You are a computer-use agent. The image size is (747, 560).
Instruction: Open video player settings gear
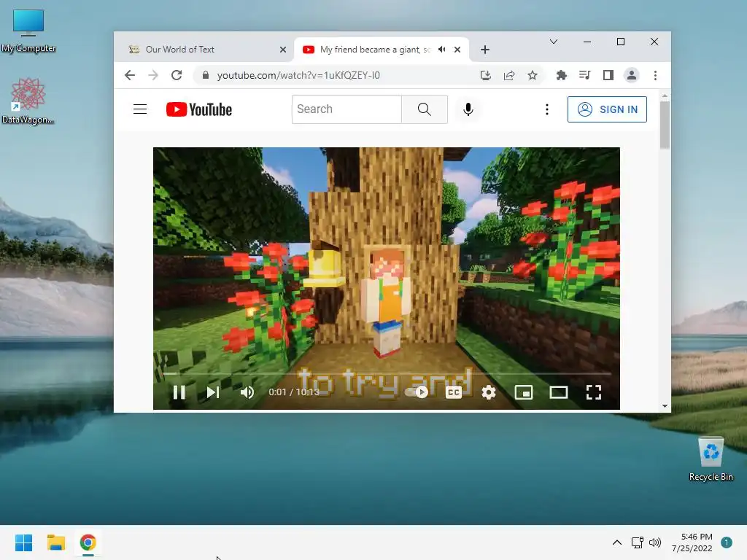point(489,392)
